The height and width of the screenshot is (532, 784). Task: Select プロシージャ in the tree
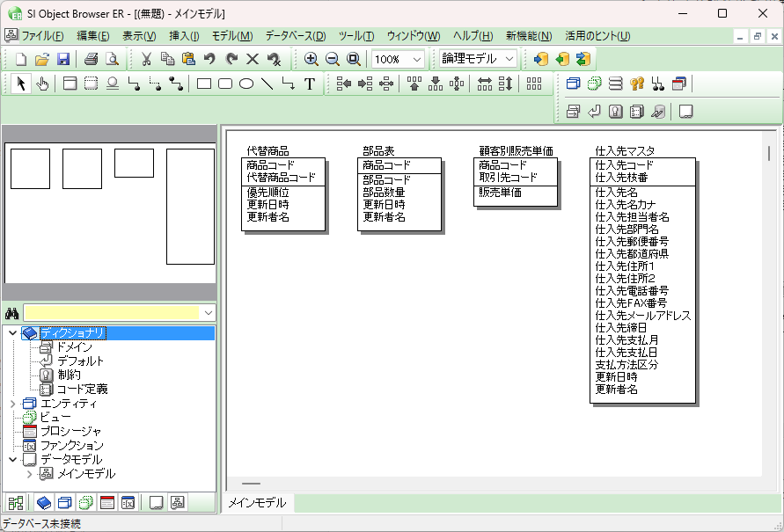[70, 431]
